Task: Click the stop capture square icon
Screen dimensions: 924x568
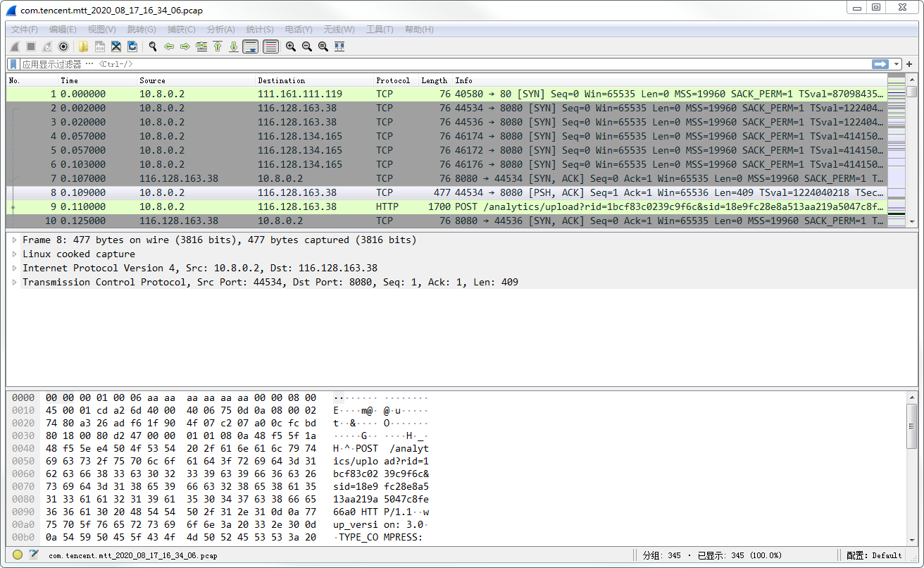Action: [31, 47]
